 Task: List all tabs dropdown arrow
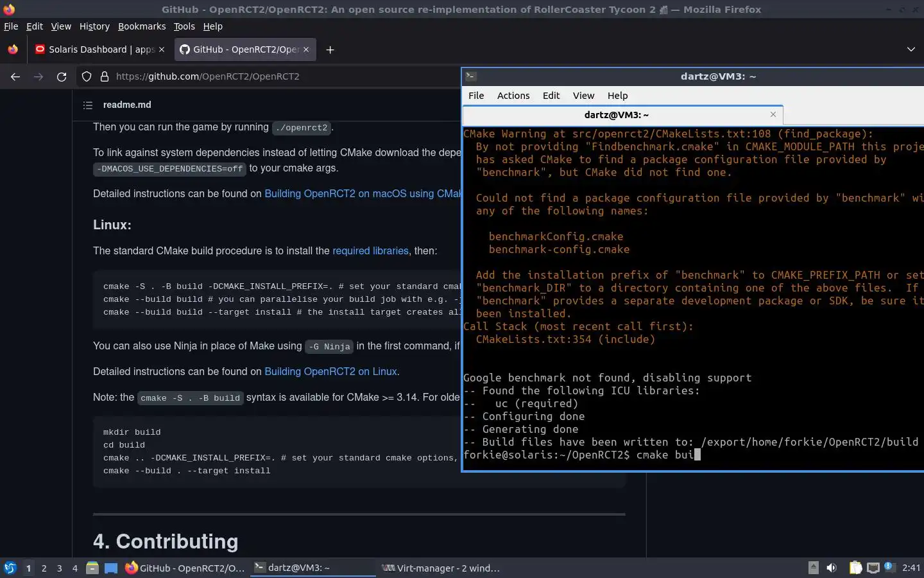(911, 49)
